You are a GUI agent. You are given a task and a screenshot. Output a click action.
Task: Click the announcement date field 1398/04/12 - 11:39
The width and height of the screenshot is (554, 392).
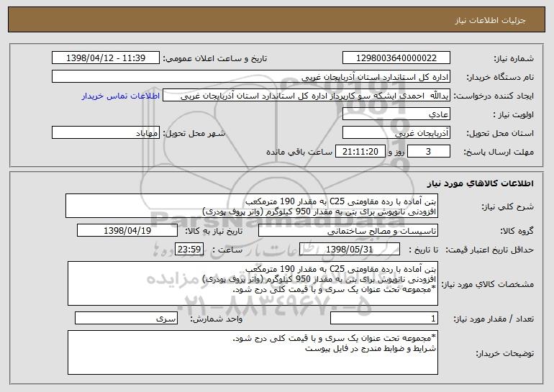106,58
